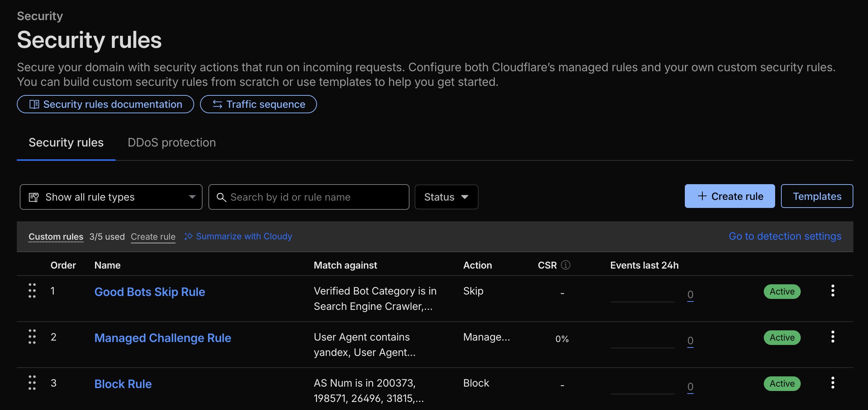Open the Status filter dropdown
The image size is (868, 410).
[446, 197]
